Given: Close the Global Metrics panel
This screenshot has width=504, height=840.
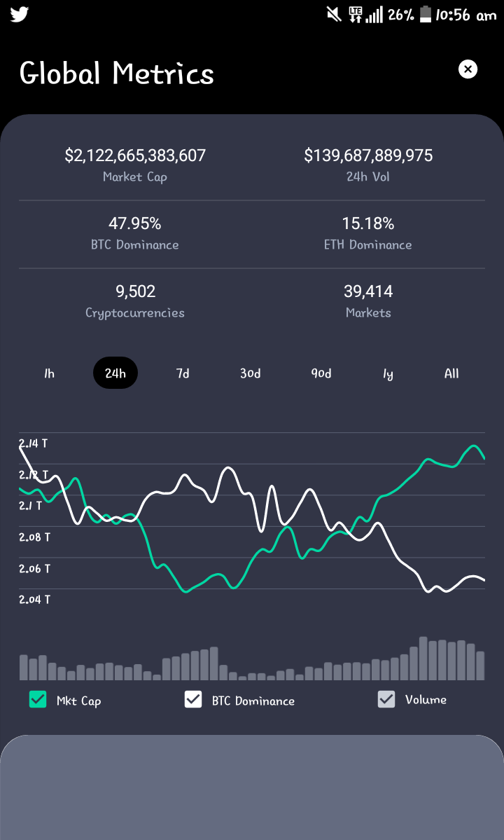Looking at the screenshot, I should [x=468, y=69].
